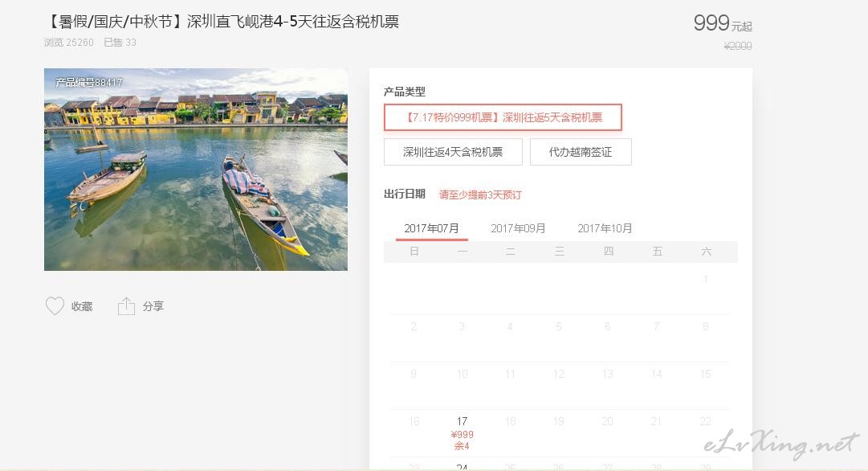Click the crossed-out ¥2000 original price

coord(738,46)
